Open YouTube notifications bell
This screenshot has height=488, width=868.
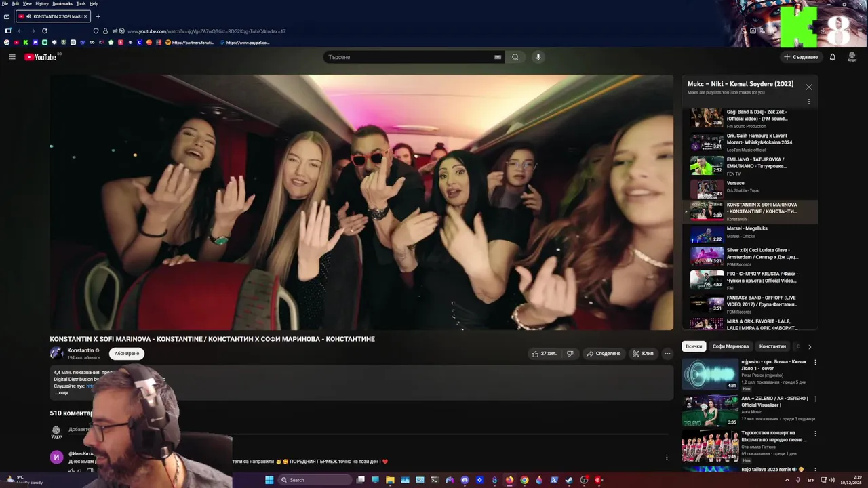click(833, 57)
